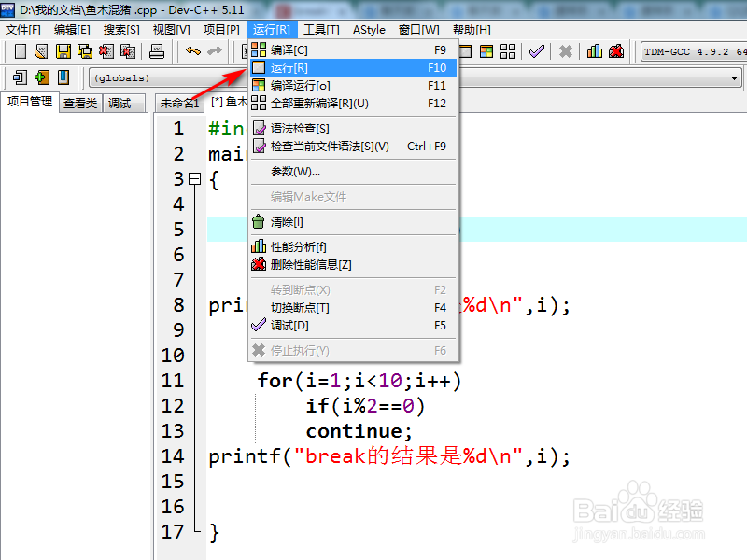Open the 编辑[E] menu
The width and height of the screenshot is (747, 560).
click(72, 30)
